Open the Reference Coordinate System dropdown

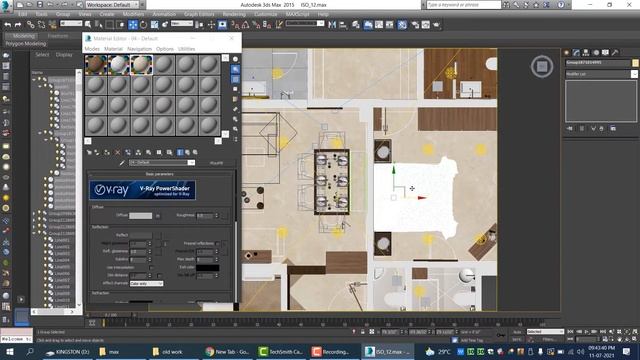click(x=182, y=24)
